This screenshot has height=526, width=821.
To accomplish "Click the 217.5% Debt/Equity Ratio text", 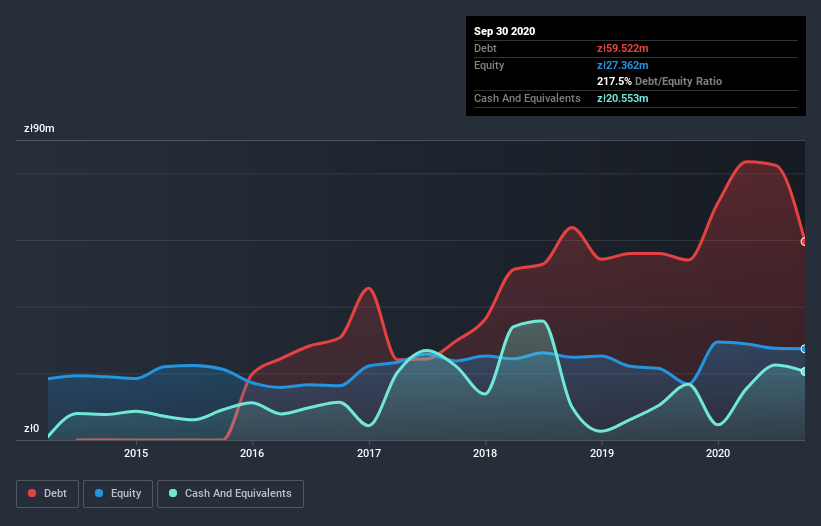I will (x=659, y=81).
